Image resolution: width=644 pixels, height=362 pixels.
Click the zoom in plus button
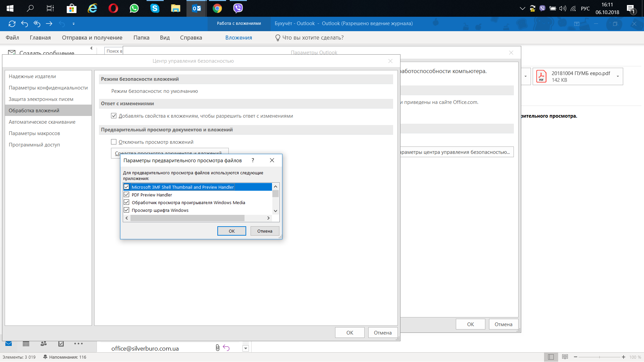pos(624,357)
